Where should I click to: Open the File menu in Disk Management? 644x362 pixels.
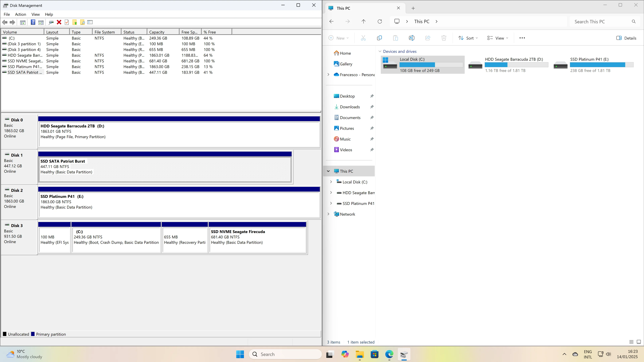coord(7,14)
